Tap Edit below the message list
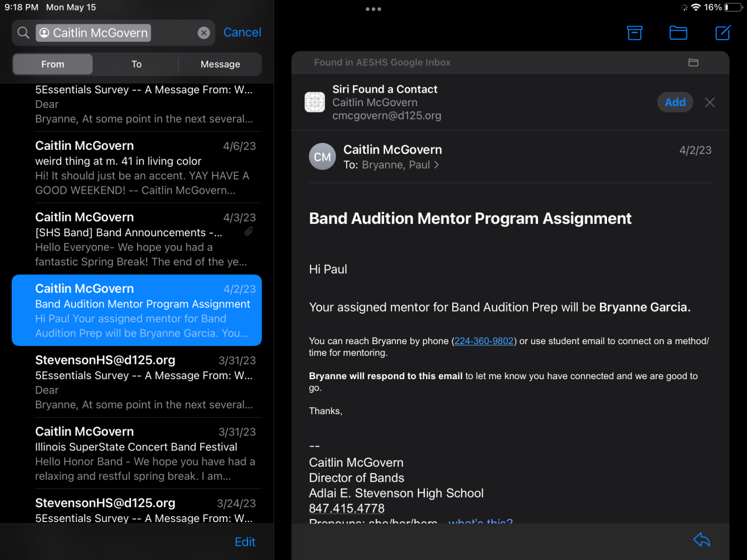 pyautogui.click(x=245, y=542)
